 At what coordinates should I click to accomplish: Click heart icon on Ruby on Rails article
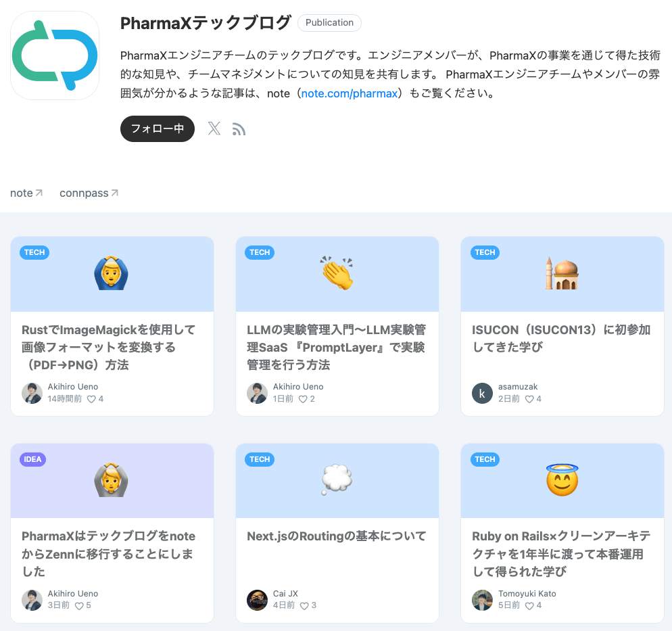(x=529, y=606)
